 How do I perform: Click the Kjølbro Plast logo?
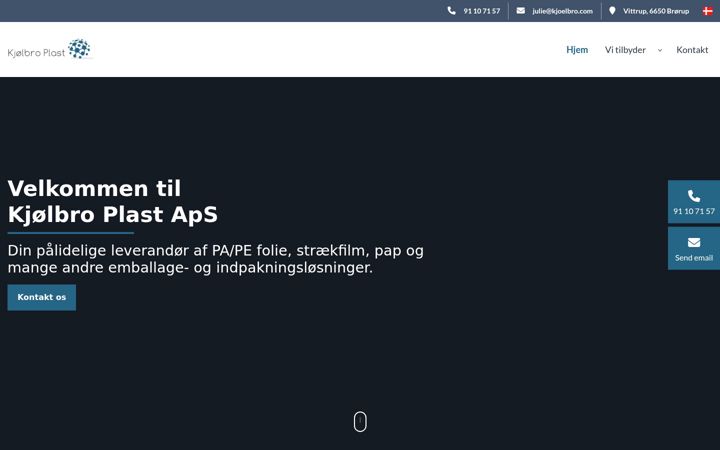tap(50, 49)
